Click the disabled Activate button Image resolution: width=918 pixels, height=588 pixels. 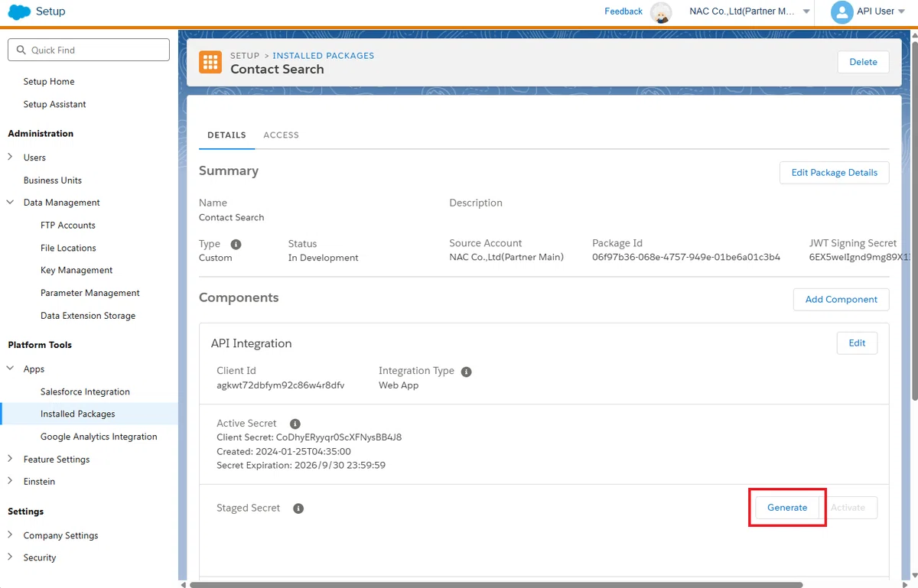point(848,508)
